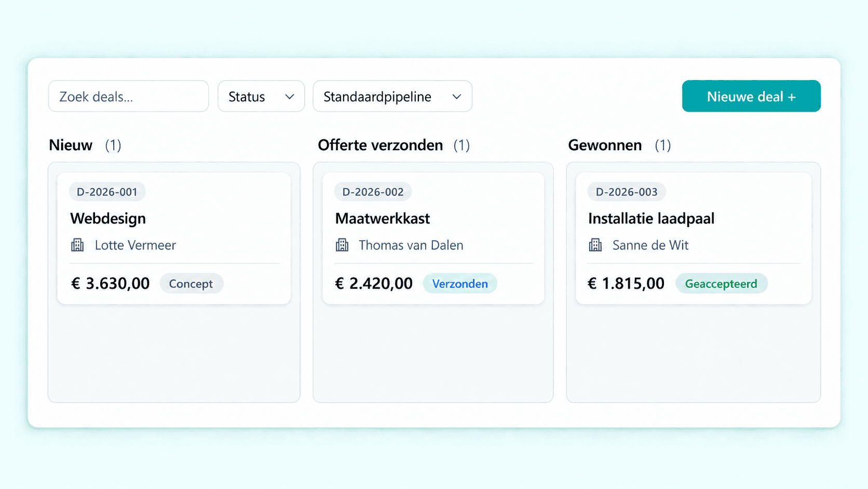Viewport: 868px width, 489px height.
Task: Open the Maatwerkkast deal card
Action: tap(433, 238)
